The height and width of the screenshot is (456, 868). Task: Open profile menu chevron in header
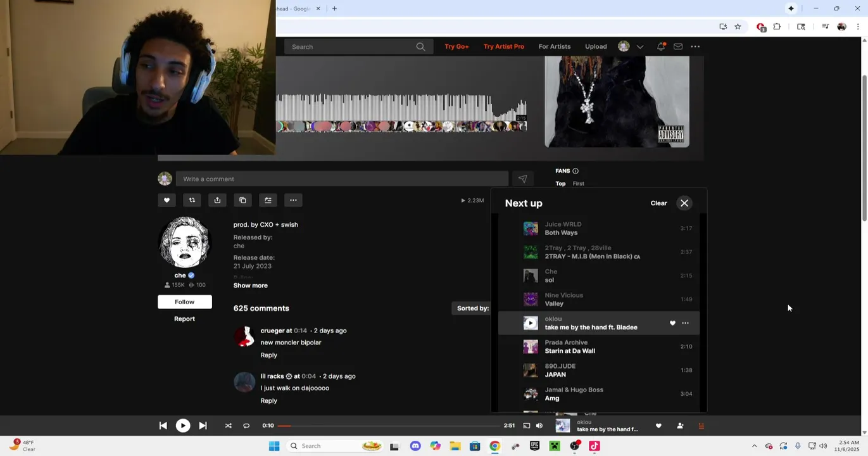point(640,47)
